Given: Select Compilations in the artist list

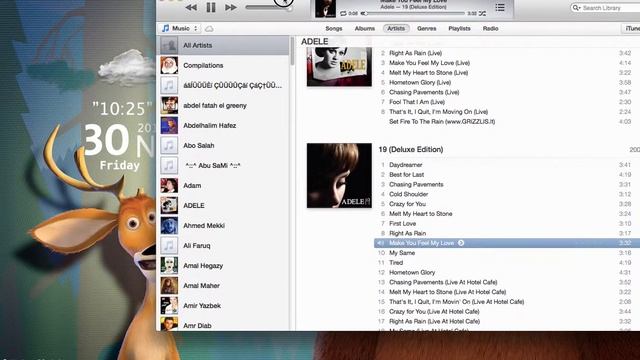Looking at the screenshot, I should pyautogui.click(x=224, y=65).
